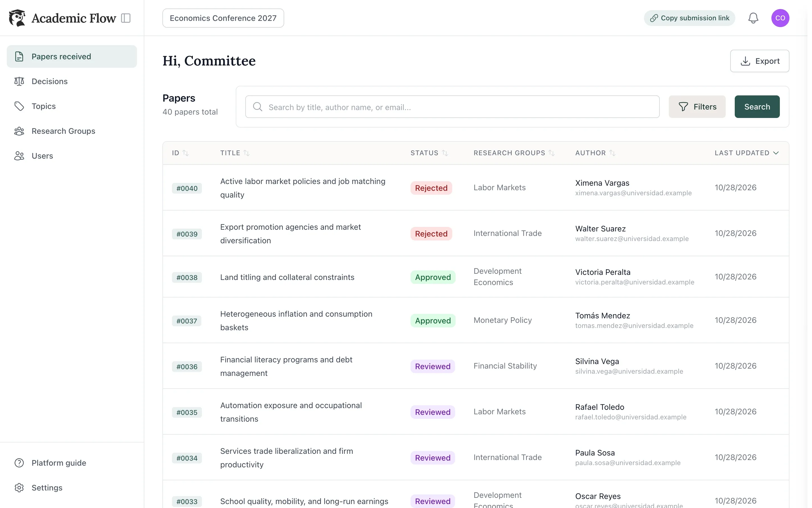Click the funnel icon on Filters
The width and height of the screenshot is (812, 508).
pos(683,107)
